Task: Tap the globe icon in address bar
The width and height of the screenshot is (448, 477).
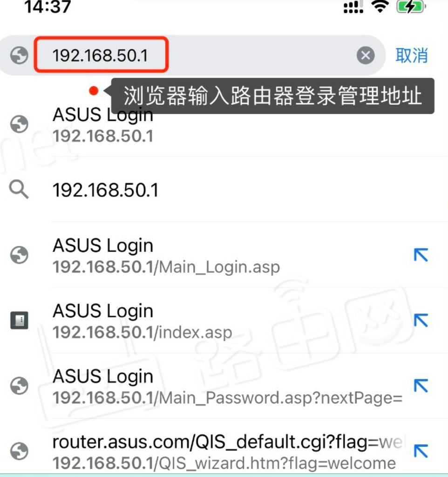Action: (19, 55)
